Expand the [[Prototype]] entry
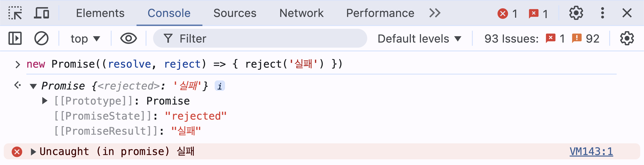The width and height of the screenshot is (644, 165). 45,101
